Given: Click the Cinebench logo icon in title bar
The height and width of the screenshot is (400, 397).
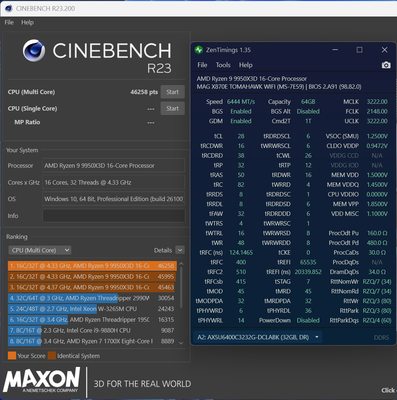Looking at the screenshot, I should 9,8.
